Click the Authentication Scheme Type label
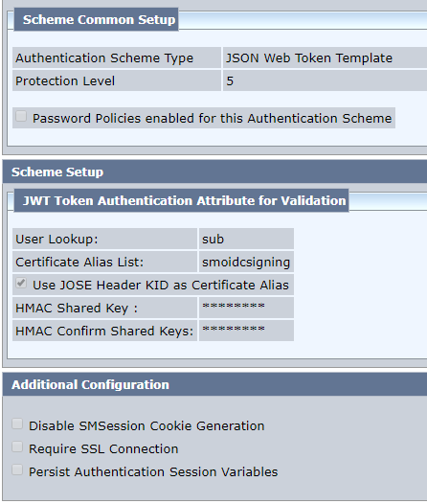 [104, 58]
